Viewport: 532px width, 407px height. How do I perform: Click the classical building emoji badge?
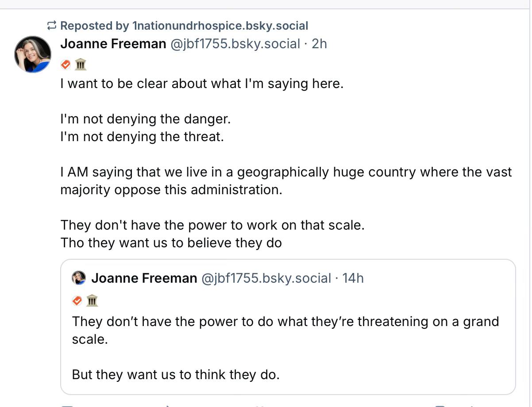[x=80, y=64]
